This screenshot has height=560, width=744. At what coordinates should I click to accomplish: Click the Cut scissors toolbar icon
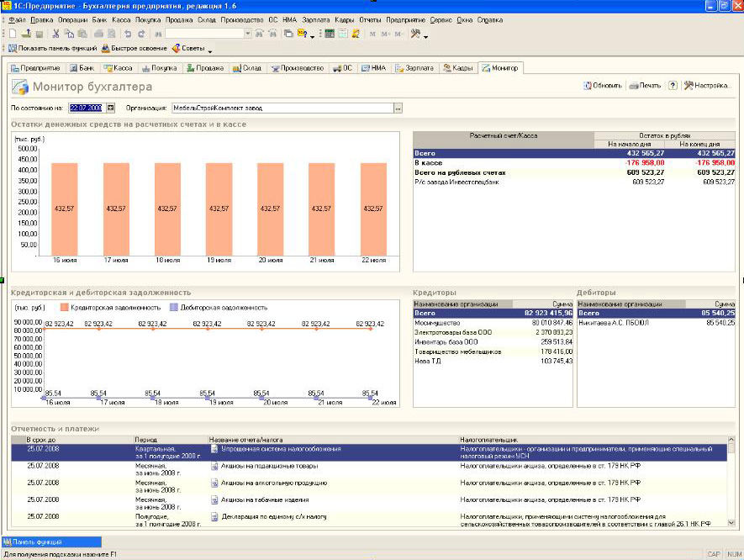tap(55, 34)
